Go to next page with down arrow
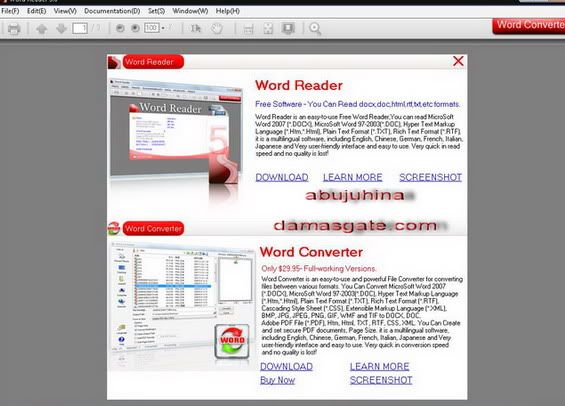This screenshot has height=406, width=565. click(61, 28)
